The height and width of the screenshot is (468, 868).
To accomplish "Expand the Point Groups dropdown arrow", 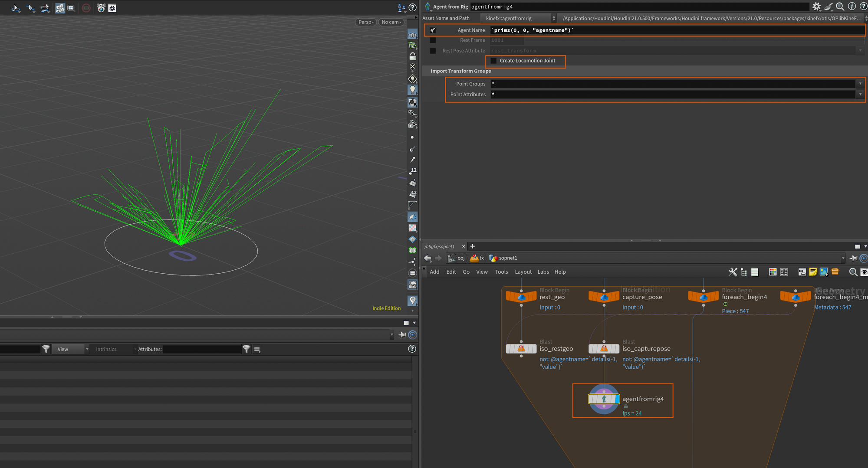I will [860, 84].
